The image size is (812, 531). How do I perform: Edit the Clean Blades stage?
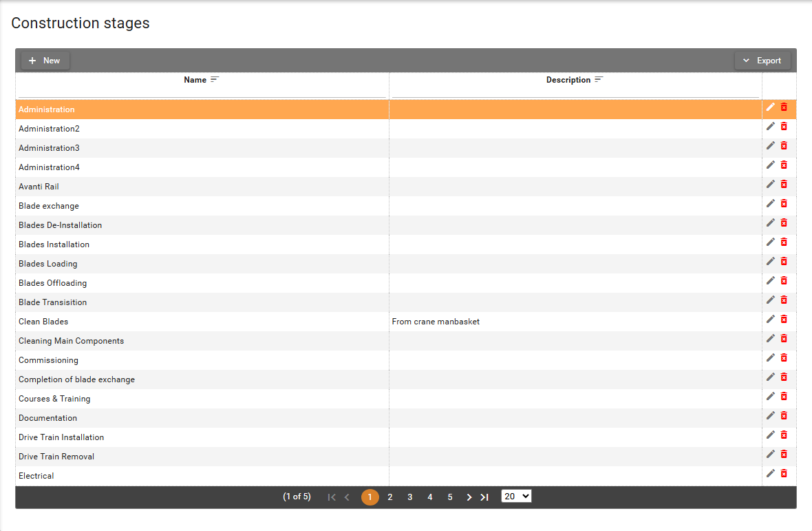771,319
